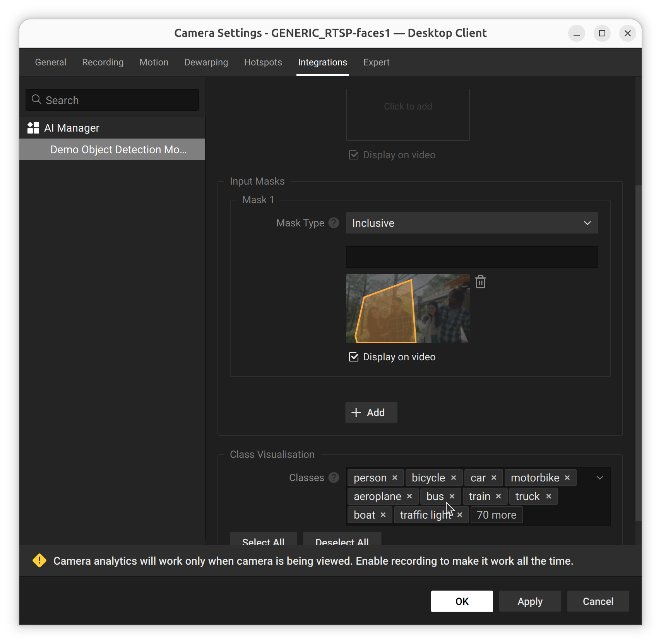Select Demo Object Detection Mo... item

(112, 149)
